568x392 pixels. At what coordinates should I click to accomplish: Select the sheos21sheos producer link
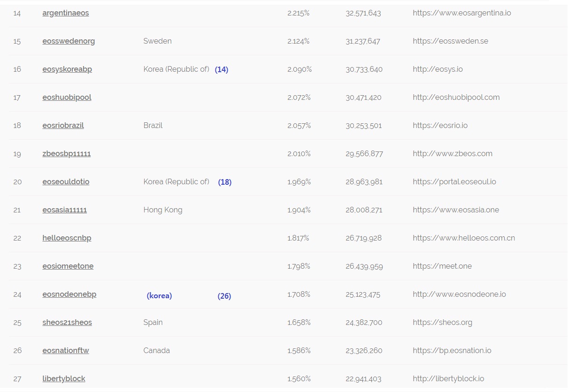[67, 323]
